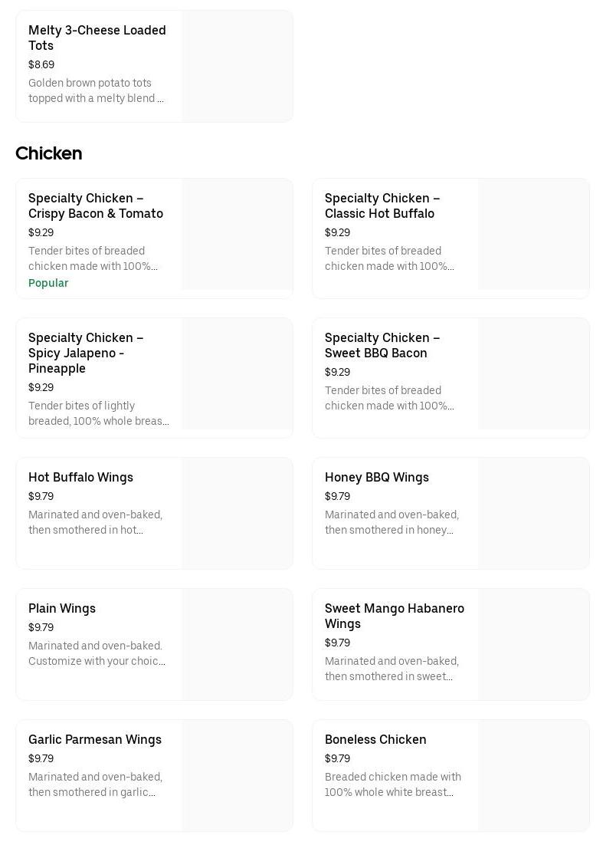The image size is (616, 845).
Task: Select the Garlic Parmesan Wings title
Action: pos(95,739)
